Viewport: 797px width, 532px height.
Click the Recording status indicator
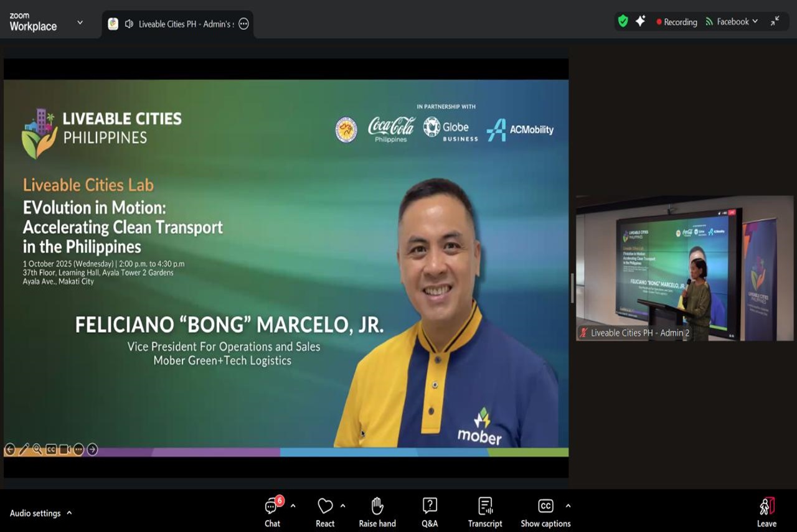click(676, 22)
